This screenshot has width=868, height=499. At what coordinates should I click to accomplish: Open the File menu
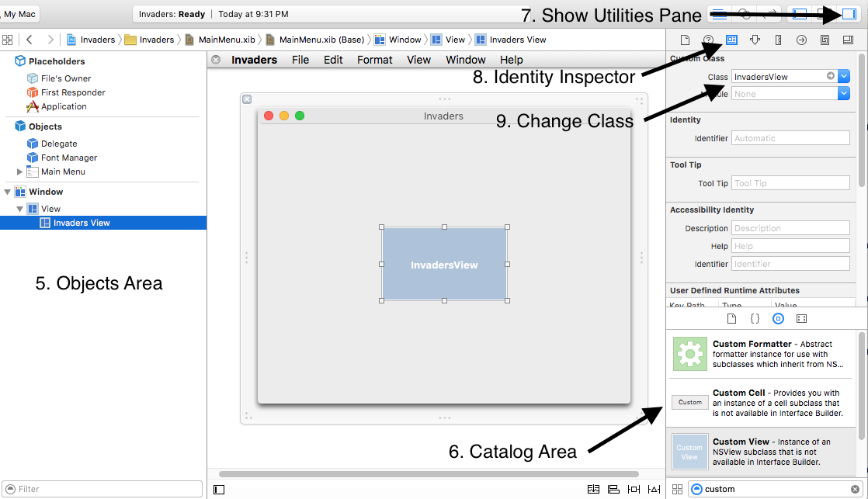tap(300, 60)
